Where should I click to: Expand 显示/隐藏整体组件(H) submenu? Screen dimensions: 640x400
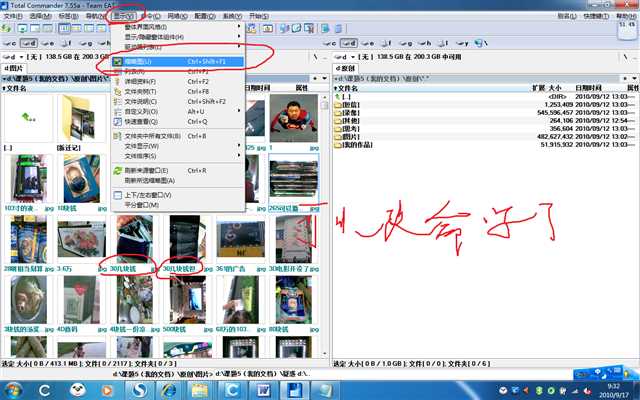pos(178,37)
